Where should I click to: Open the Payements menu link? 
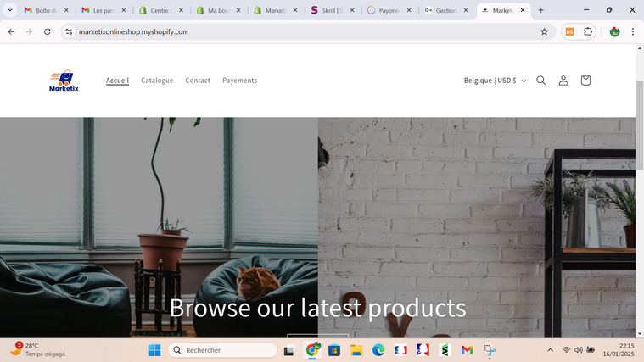tap(240, 81)
